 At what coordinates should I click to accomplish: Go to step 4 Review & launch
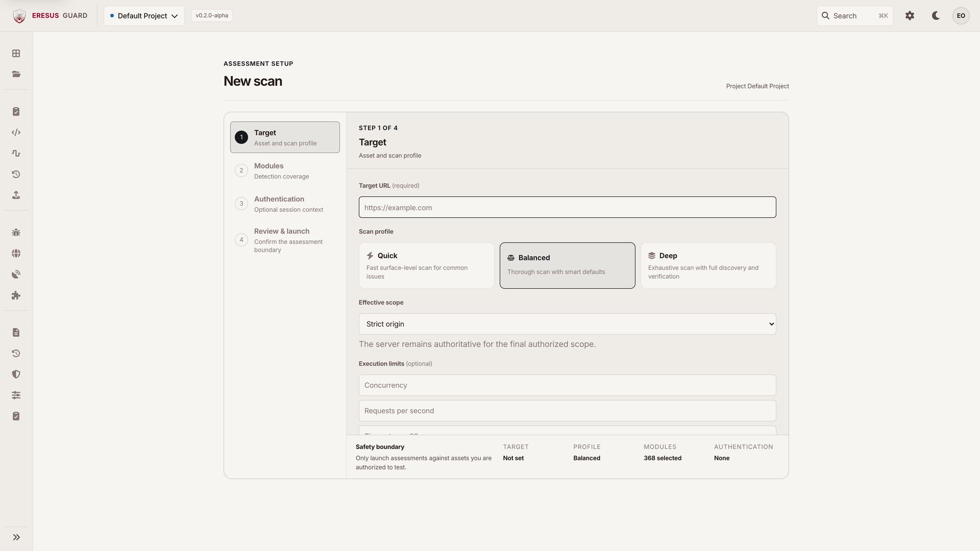(x=285, y=240)
